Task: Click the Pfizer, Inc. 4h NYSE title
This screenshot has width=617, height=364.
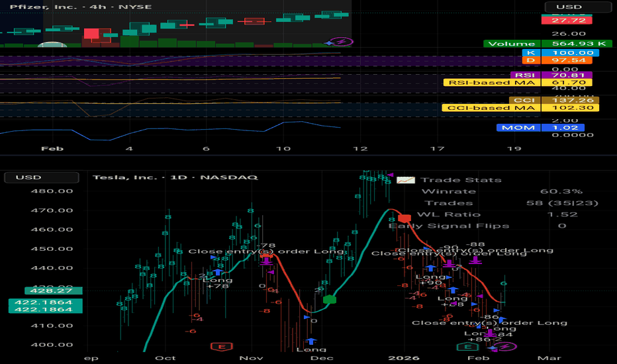Action: click(81, 7)
